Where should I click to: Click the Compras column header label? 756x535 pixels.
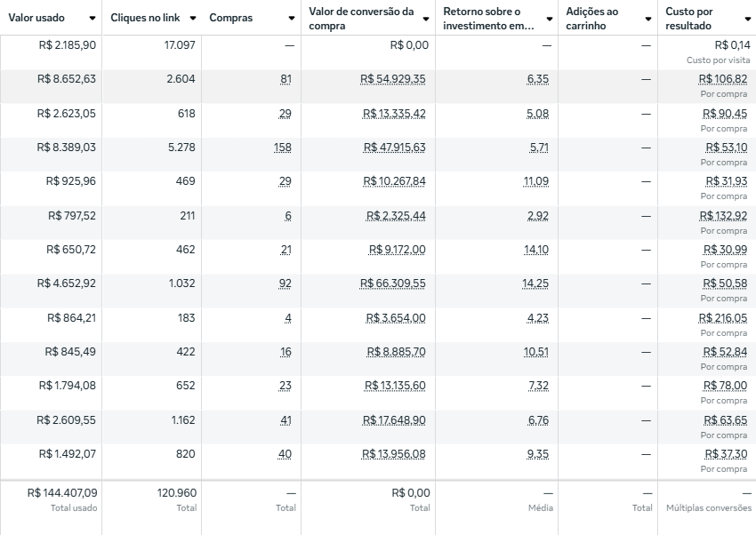[x=230, y=19]
